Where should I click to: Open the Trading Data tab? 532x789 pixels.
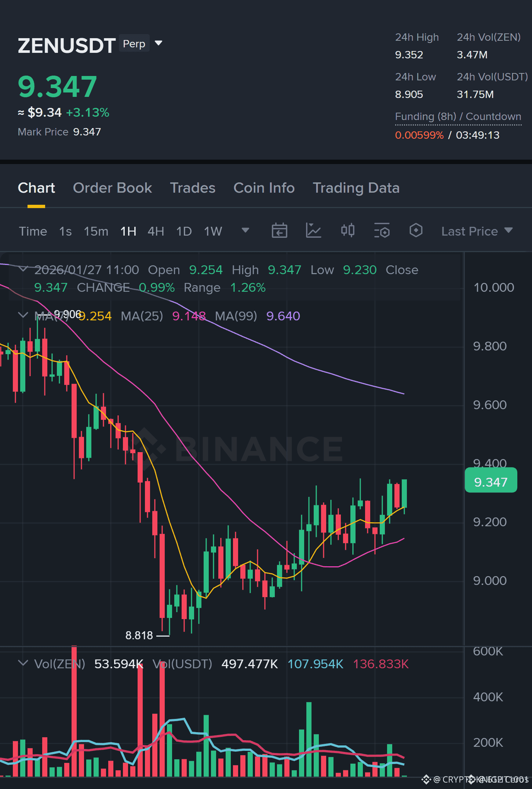[356, 188]
